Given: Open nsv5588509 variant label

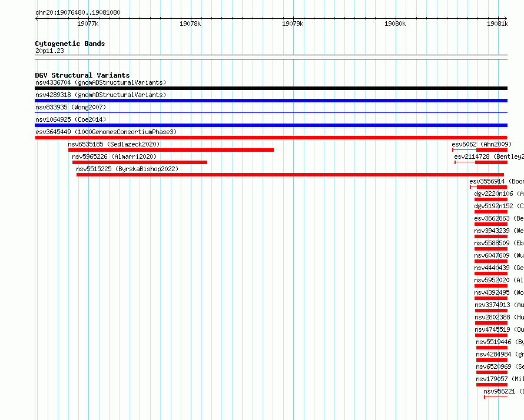Looking at the screenshot, I should tap(499, 243).
